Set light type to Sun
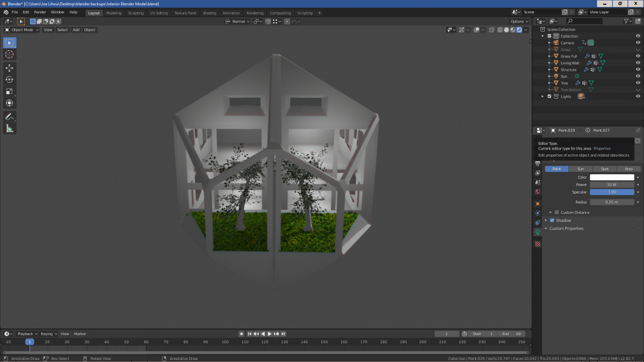The height and width of the screenshot is (362, 644). [581, 169]
